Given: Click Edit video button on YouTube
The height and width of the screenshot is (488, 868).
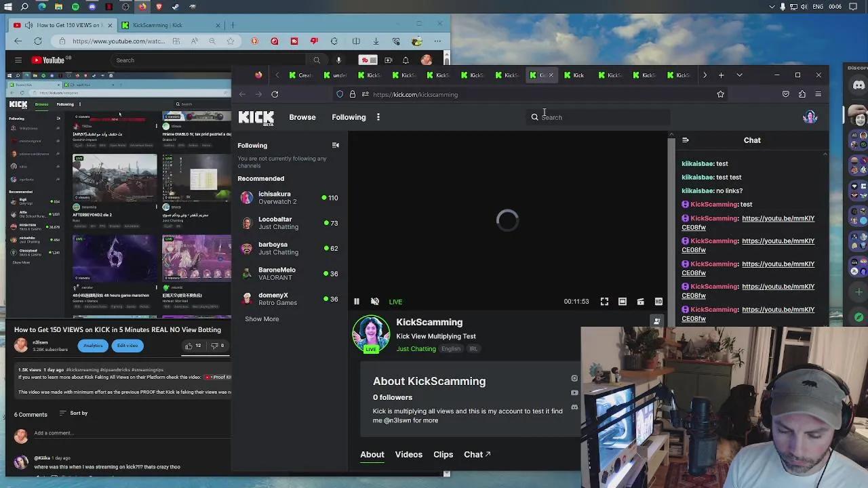Looking at the screenshot, I should pos(127,346).
